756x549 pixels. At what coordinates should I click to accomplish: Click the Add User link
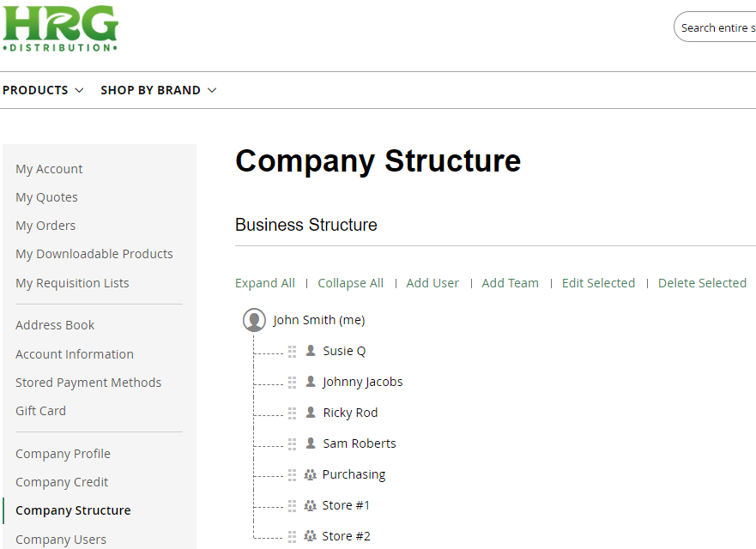point(432,283)
